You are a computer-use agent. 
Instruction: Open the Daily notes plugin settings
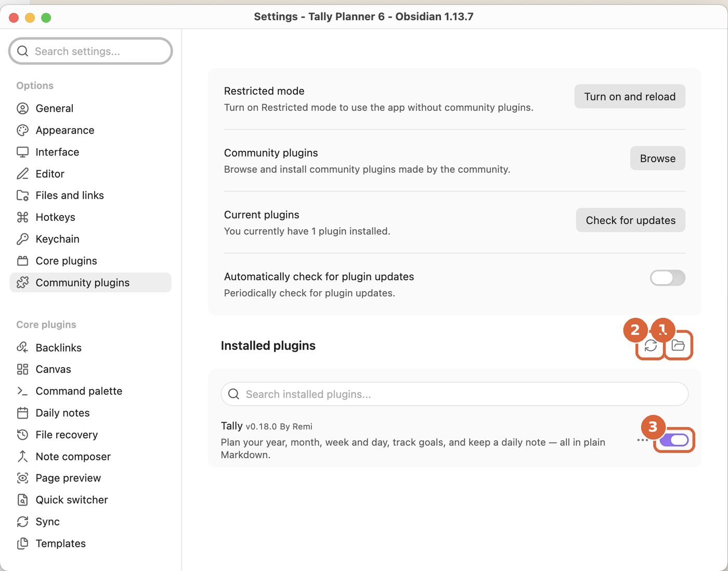tap(90, 413)
